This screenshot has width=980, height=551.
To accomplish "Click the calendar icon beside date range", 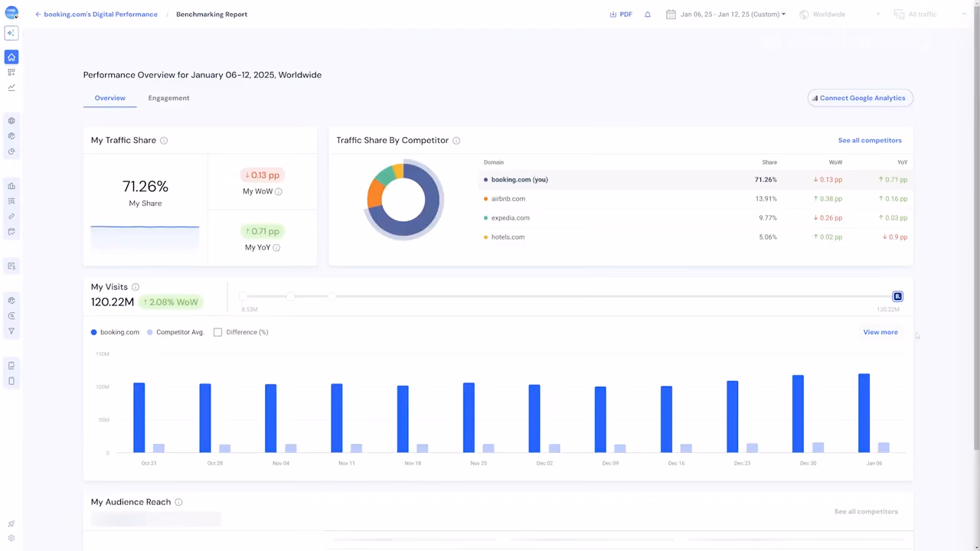I will [671, 15].
